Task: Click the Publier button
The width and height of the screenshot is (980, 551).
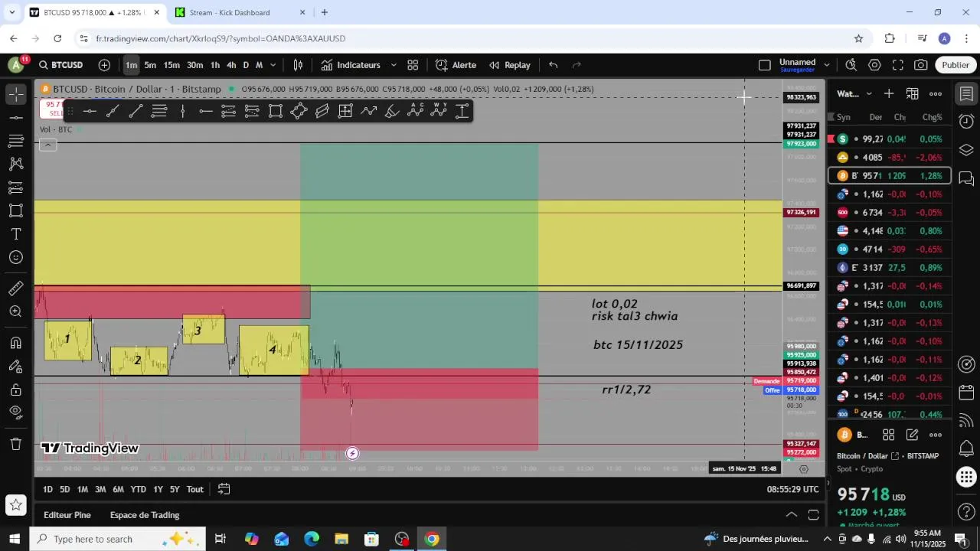Action: coord(955,65)
